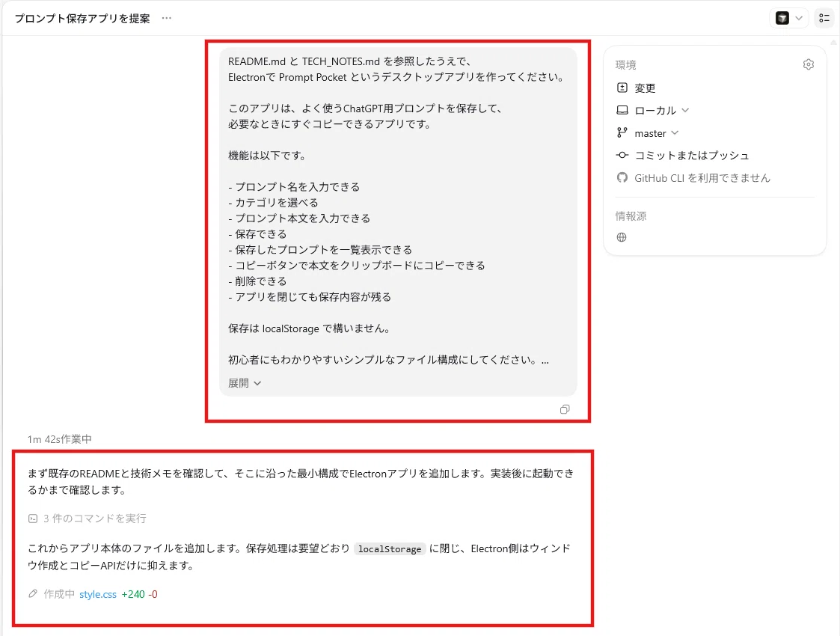Expand the master branch dropdown
The height and width of the screenshot is (636, 840).
pos(675,132)
